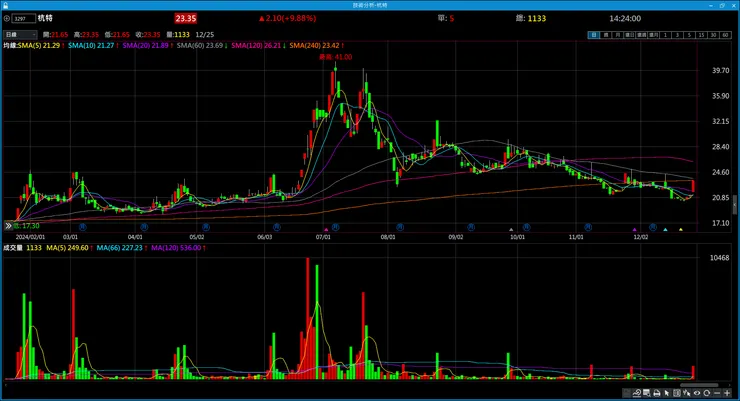Toggle the eye visibility icon in bottom toolbar
Image resolution: width=740 pixels, height=401 pixels.
pos(697,393)
